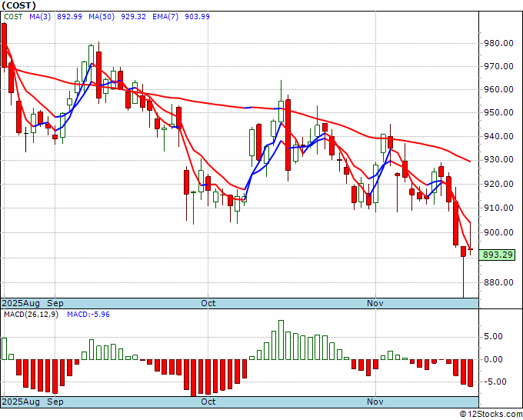Viewport: 523px width, 420px height.
Task: Click Oct on the MACD timeline
Action: 208,402
